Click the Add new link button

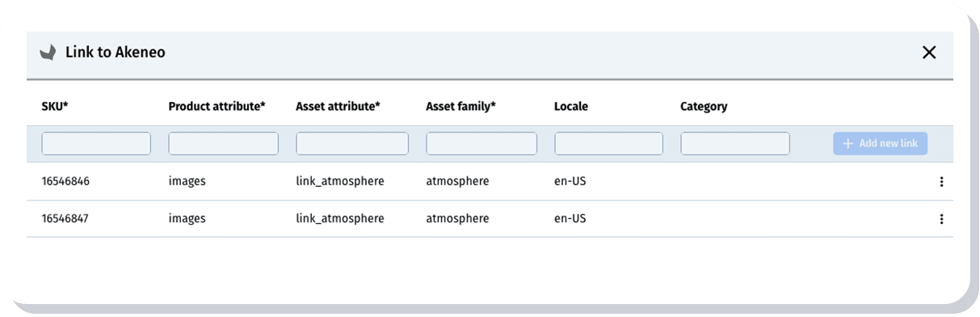point(881,143)
